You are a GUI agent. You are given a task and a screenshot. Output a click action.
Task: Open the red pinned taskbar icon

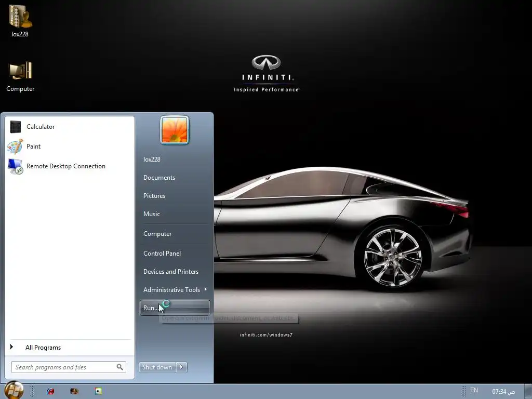(50, 391)
